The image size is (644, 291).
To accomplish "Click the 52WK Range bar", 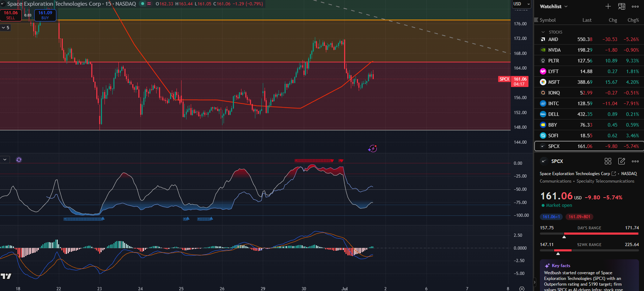I will pyautogui.click(x=589, y=250).
